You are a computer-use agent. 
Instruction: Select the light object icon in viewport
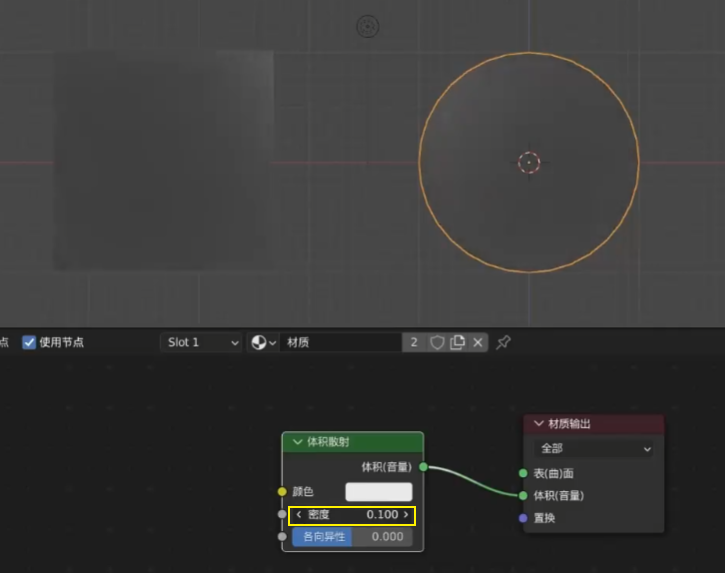pyautogui.click(x=368, y=27)
